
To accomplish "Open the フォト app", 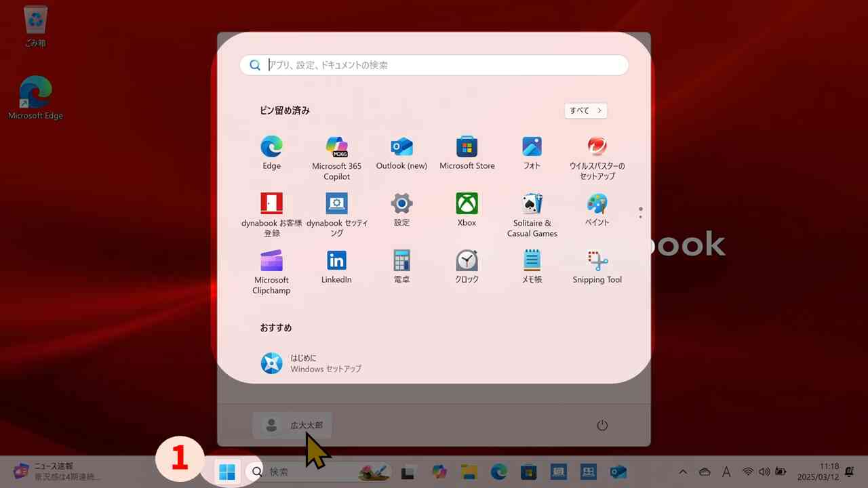I will tap(532, 153).
